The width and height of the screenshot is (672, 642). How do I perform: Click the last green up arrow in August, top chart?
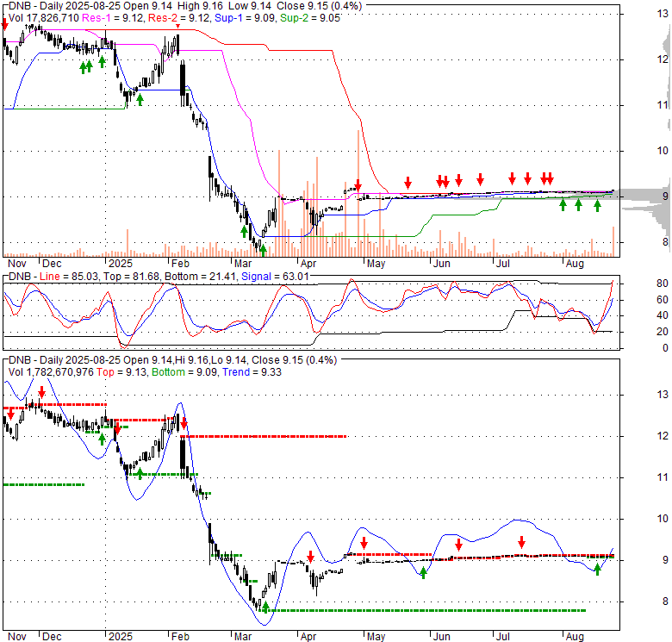click(596, 205)
